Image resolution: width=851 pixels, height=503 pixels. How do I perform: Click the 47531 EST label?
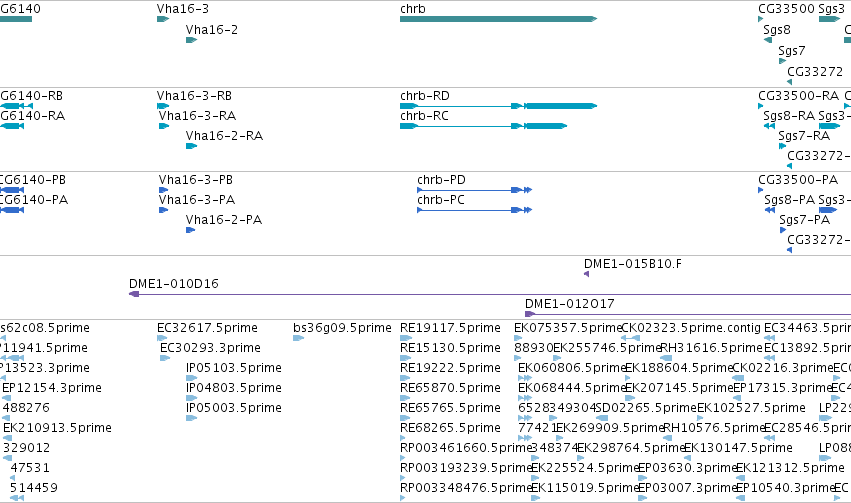click(30, 469)
